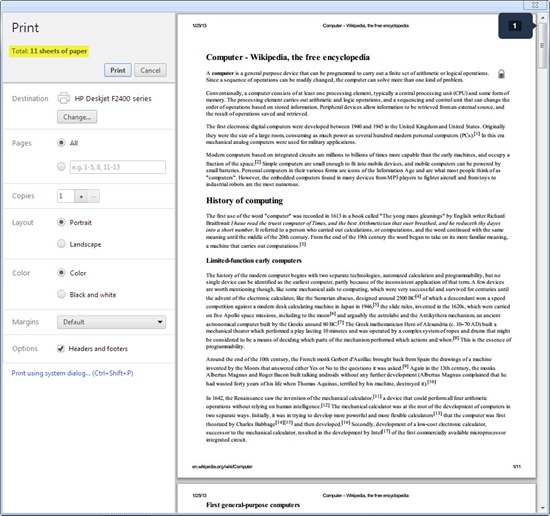
Task: Click the en.wikipedia.org footer URL in preview
Action: [222, 467]
